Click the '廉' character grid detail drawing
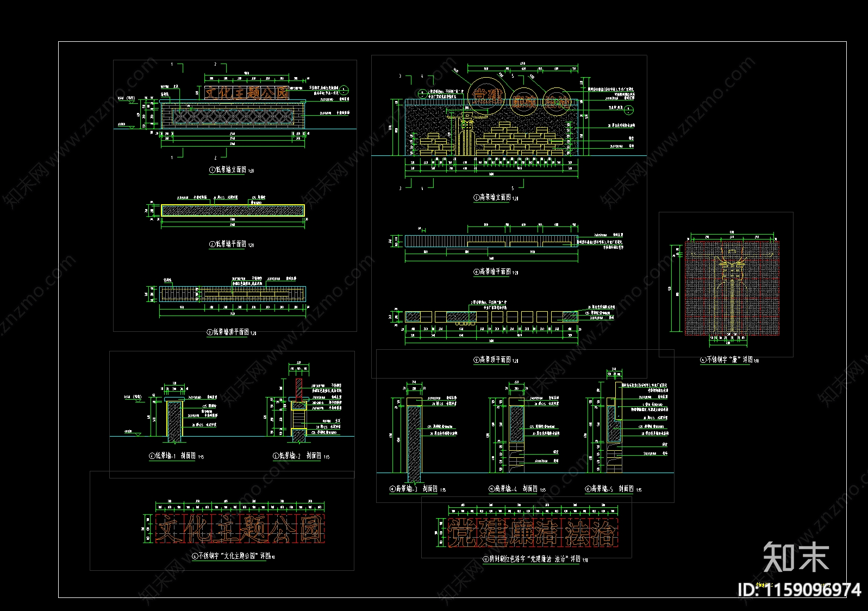 pyautogui.click(x=732, y=288)
